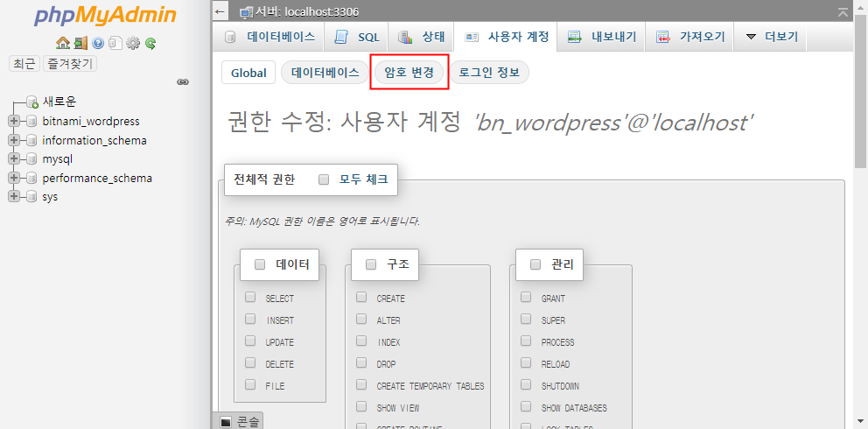Open navigation panel settings gear
868x429 pixels.
click(133, 43)
